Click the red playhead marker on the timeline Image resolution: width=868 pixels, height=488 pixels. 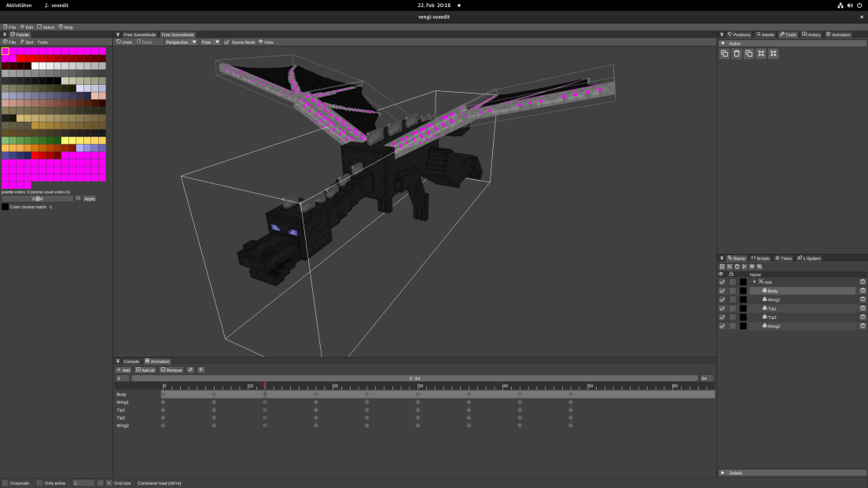pos(265,385)
